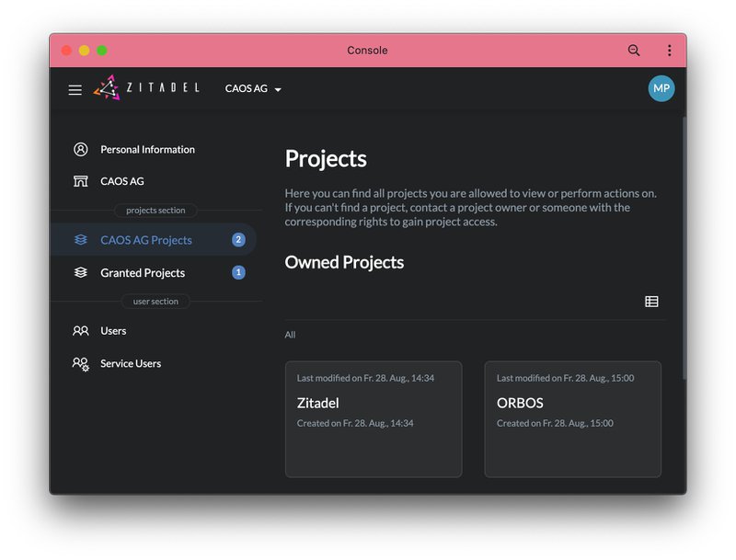Open the three-dot menu in title bar
Screen dimensions: 736x560
coord(670,51)
